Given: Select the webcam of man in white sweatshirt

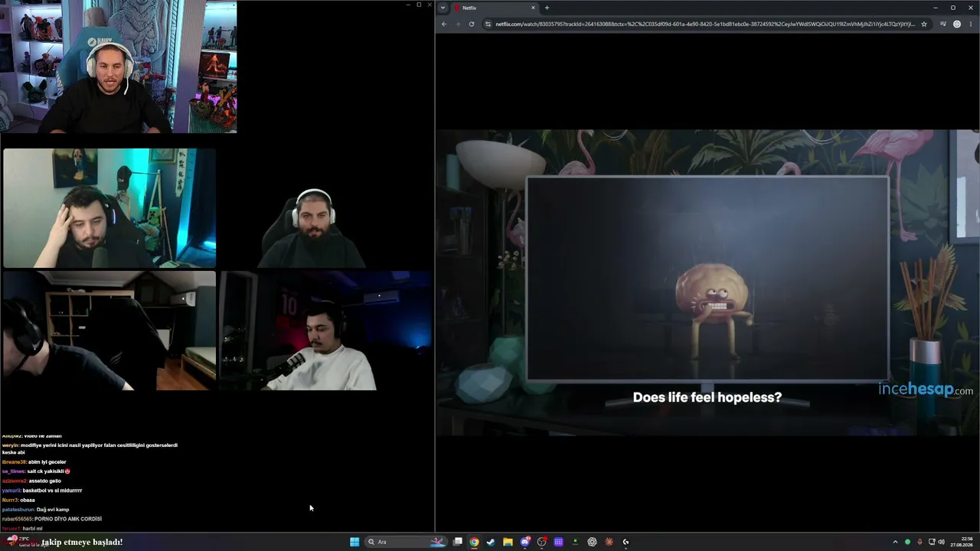Looking at the screenshot, I should tap(326, 331).
